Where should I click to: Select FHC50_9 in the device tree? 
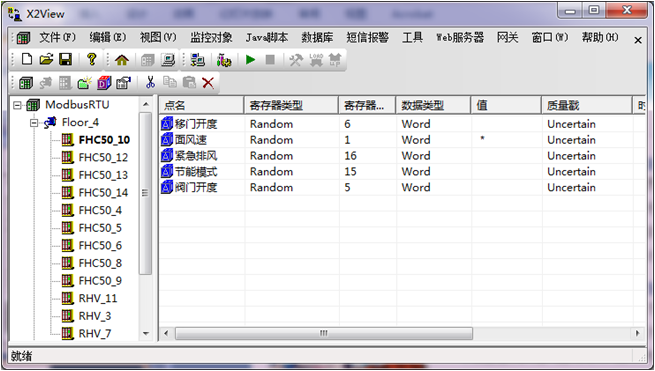(x=100, y=280)
